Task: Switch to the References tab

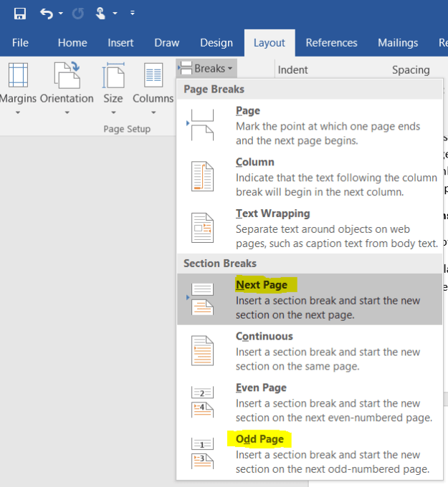Action: [331, 42]
